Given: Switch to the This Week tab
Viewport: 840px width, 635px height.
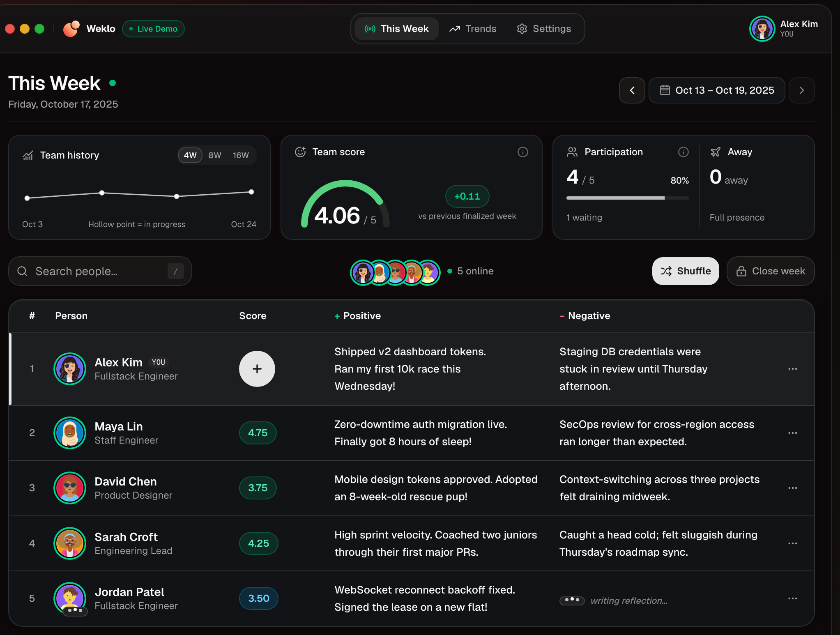Looking at the screenshot, I should click(397, 29).
